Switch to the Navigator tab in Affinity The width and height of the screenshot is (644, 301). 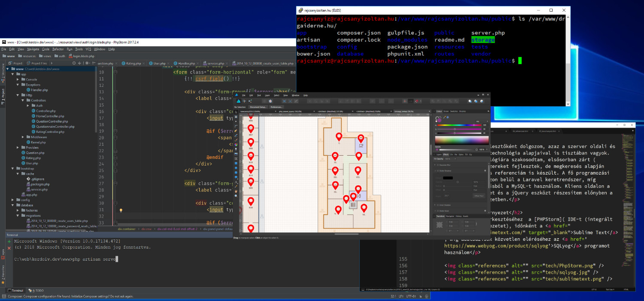coord(450,216)
